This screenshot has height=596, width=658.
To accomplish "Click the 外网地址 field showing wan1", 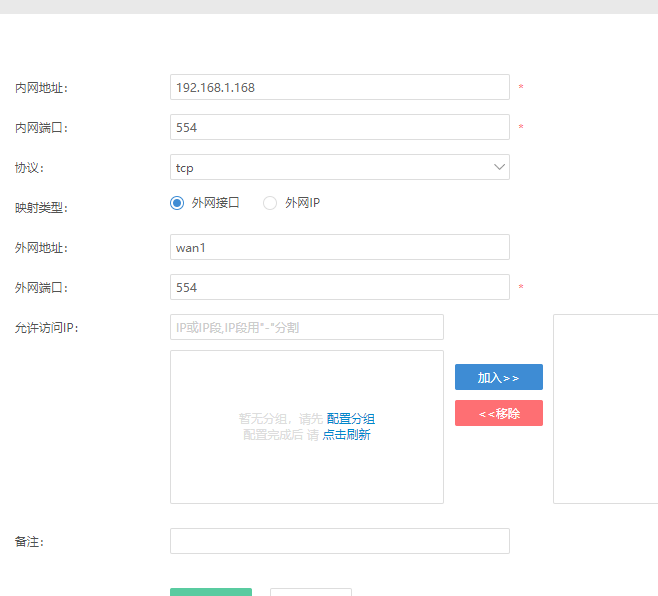I will click(339, 247).
